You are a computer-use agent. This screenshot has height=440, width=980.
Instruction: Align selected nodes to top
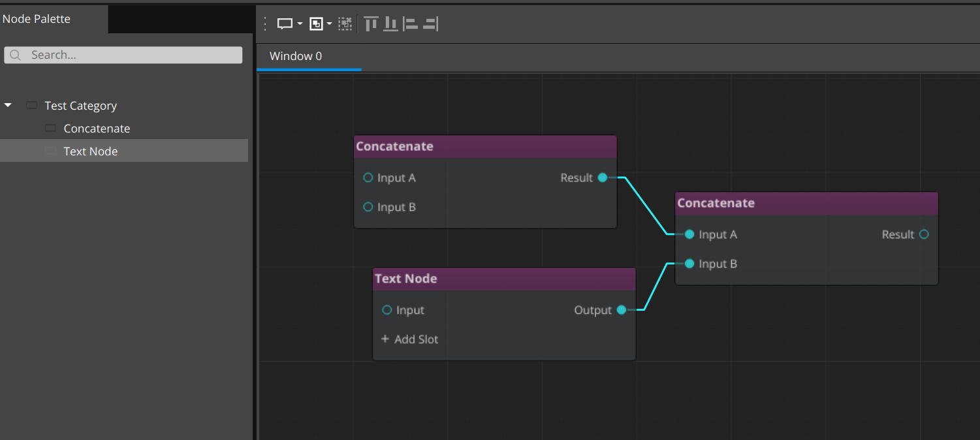click(x=371, y=23)
